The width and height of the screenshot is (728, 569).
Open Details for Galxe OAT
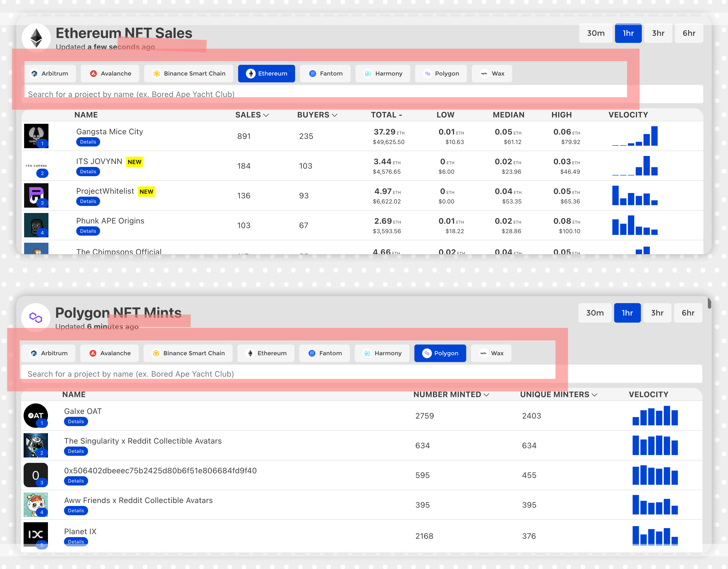point(76,422)
